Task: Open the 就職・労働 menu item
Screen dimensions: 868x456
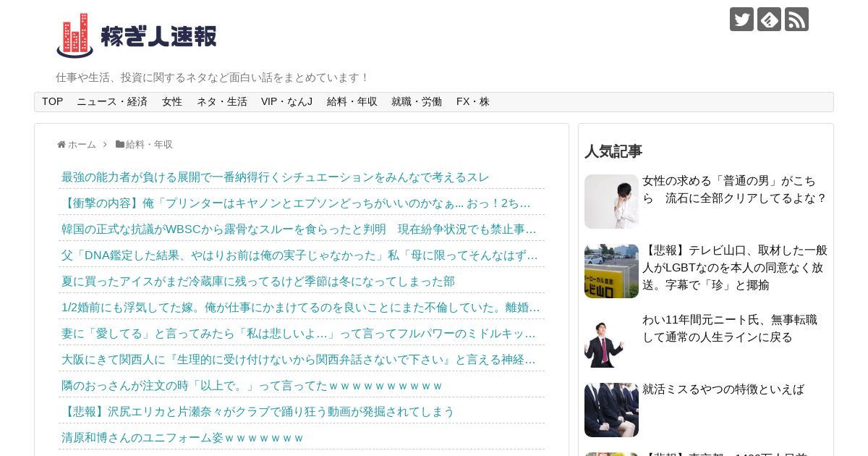Action: tap(417, 102)
